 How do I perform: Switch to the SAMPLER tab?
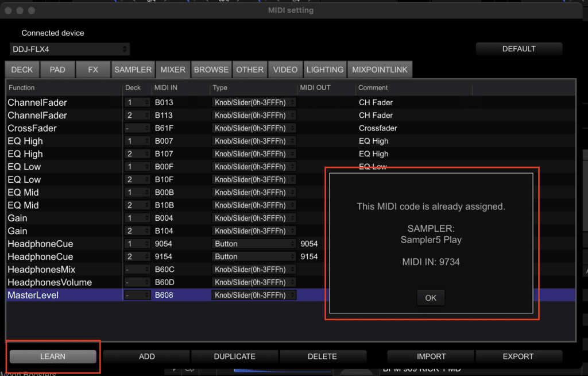coord(133,69)
